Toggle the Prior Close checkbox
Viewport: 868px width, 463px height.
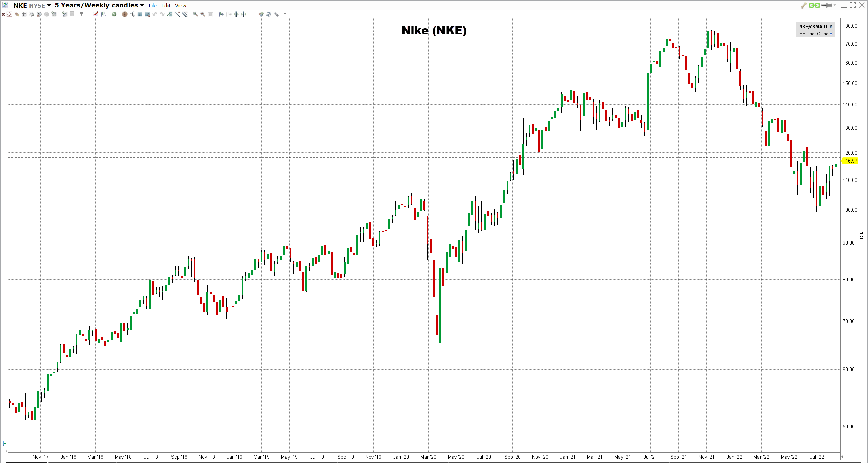point(831,34)
